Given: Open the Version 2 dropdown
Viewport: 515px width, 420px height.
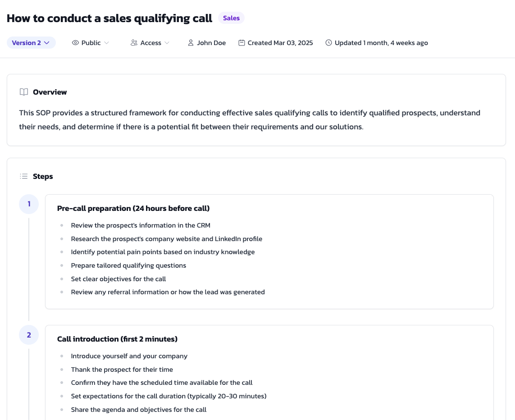Looking at the screenshot, I should [31, 43].
